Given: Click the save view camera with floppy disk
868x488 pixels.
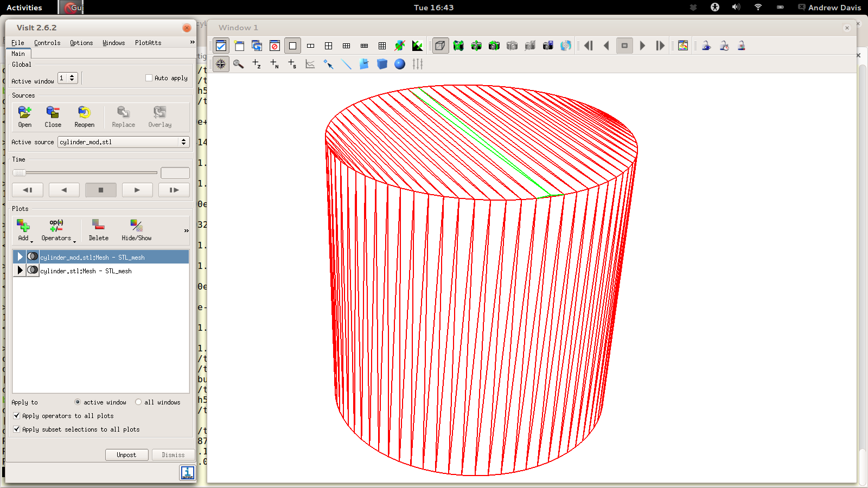Looking at the screenshot, I should coord(548,46).
